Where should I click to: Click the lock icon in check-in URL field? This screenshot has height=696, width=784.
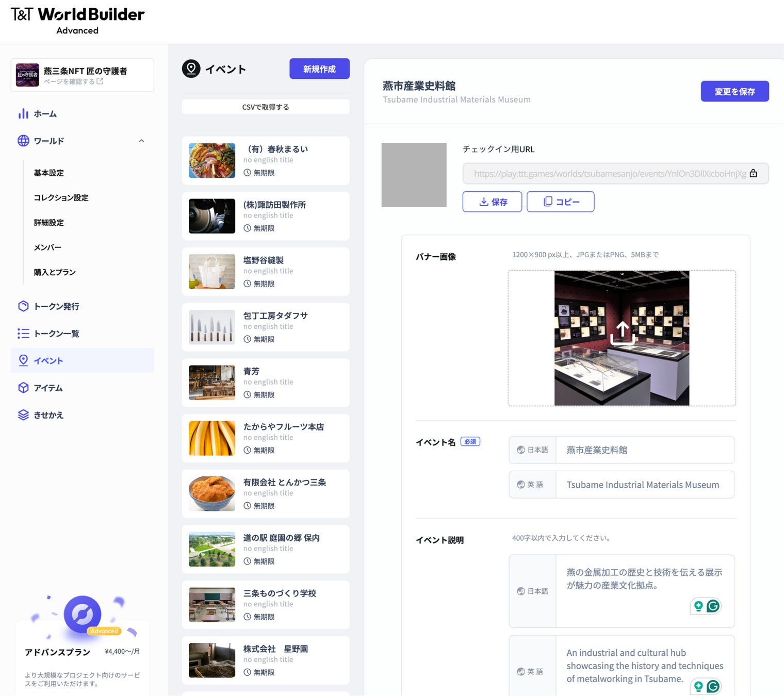[753, 173]
